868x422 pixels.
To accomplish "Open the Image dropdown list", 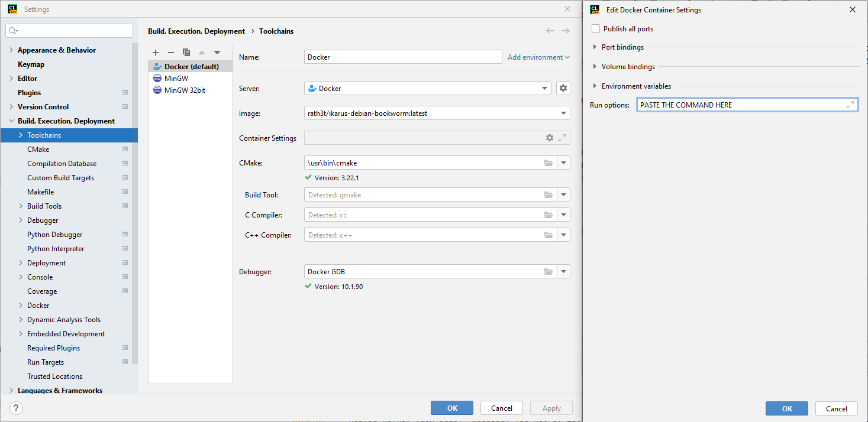I will [x=563, y=113].
